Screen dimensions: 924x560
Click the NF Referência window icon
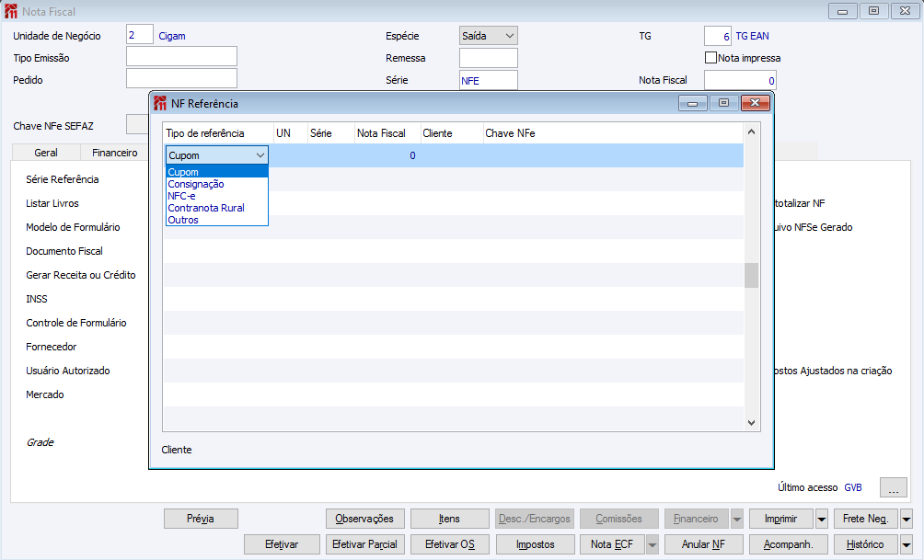click(160, 104)
